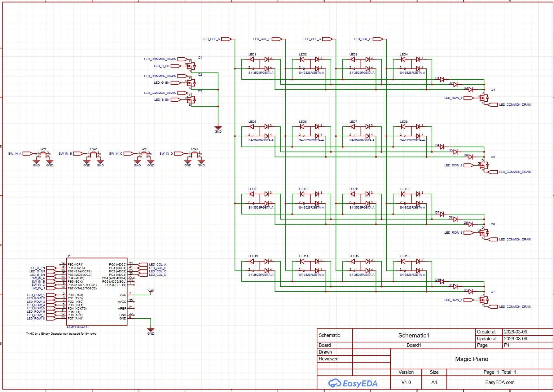Click the EasyEDA.com text in title block

(500, 382)
